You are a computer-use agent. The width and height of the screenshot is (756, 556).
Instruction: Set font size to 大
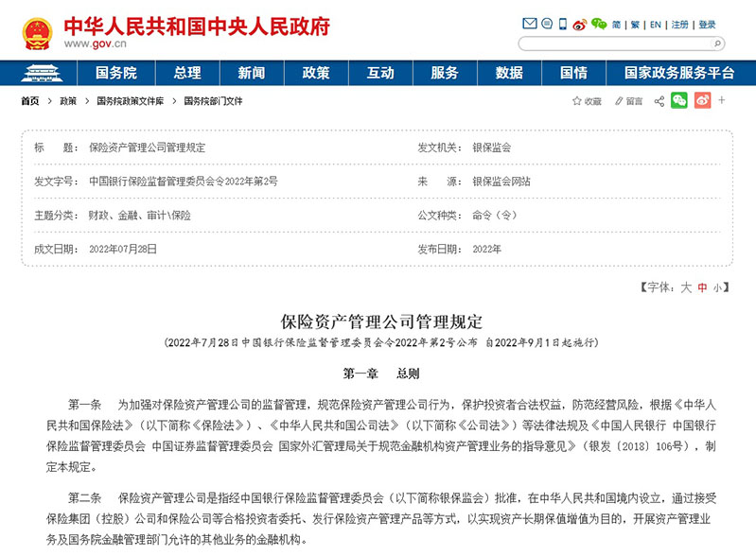coord(687,287)
